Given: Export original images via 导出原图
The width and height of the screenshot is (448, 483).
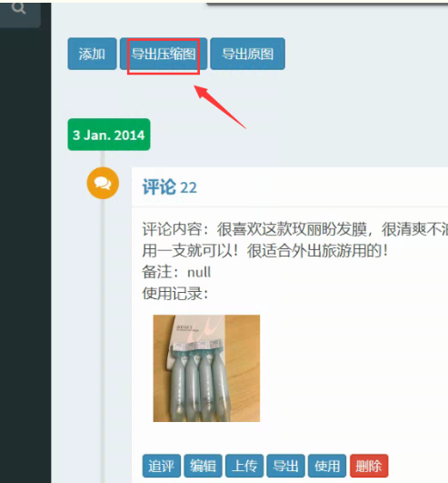Looking at the screenshot, I should [x=247, y=54].
